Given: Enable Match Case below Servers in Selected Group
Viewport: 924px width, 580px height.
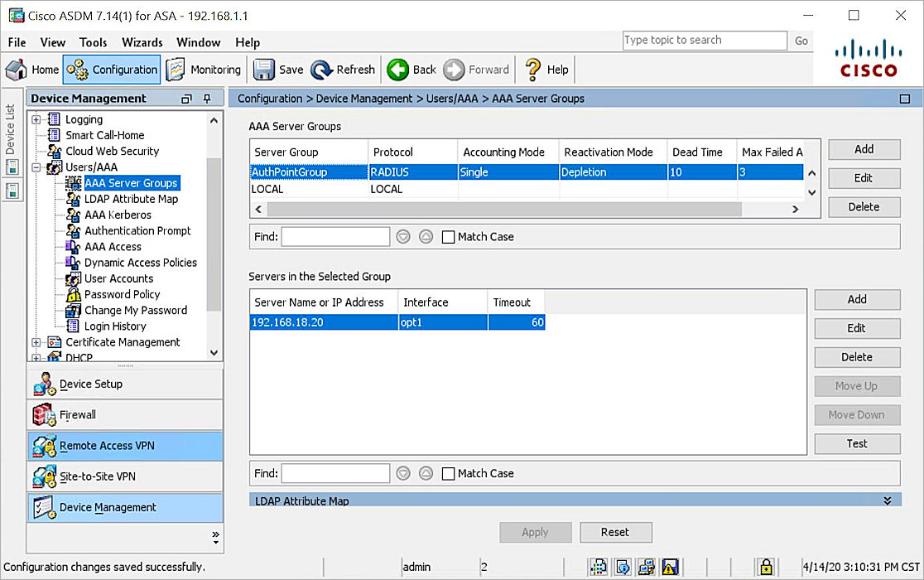Looking at the screenshot, I should [448, 473].
